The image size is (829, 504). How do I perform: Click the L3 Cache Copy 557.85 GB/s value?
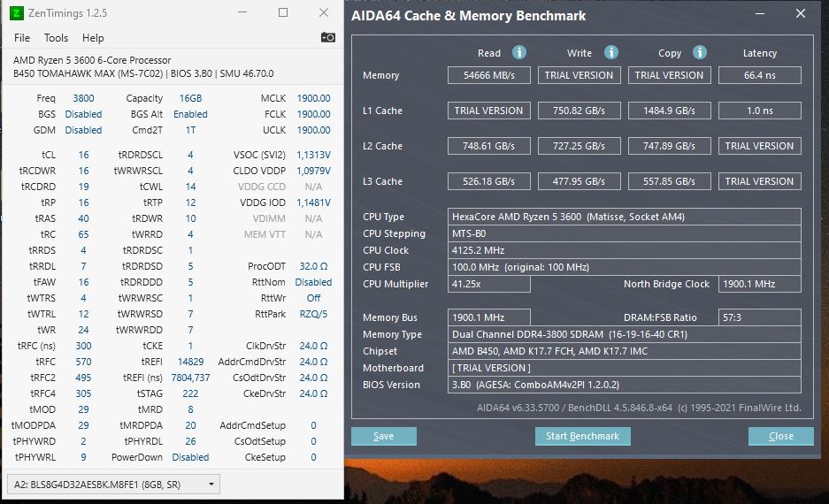[x=670, y=182]
